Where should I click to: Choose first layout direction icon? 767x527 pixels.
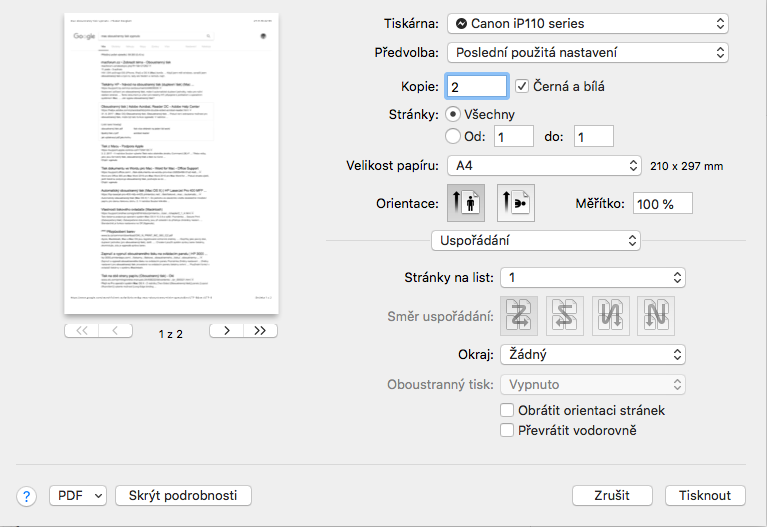click(520, 316)
